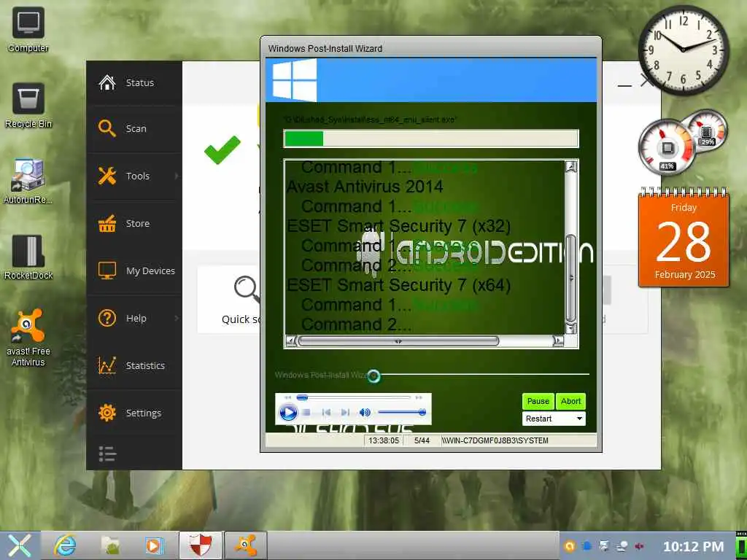Click the calendar gadget showing Friday 28
This screenshot has height=560, width=747.
tap(684, 238)
